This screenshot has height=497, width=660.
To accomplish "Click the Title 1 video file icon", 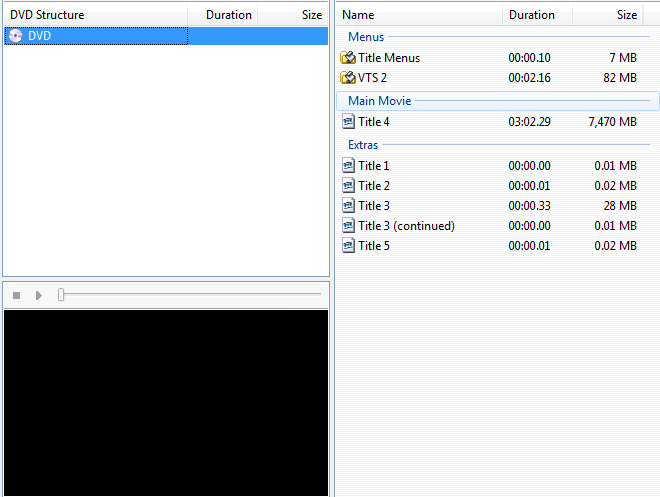I will [x=348, y=165].
